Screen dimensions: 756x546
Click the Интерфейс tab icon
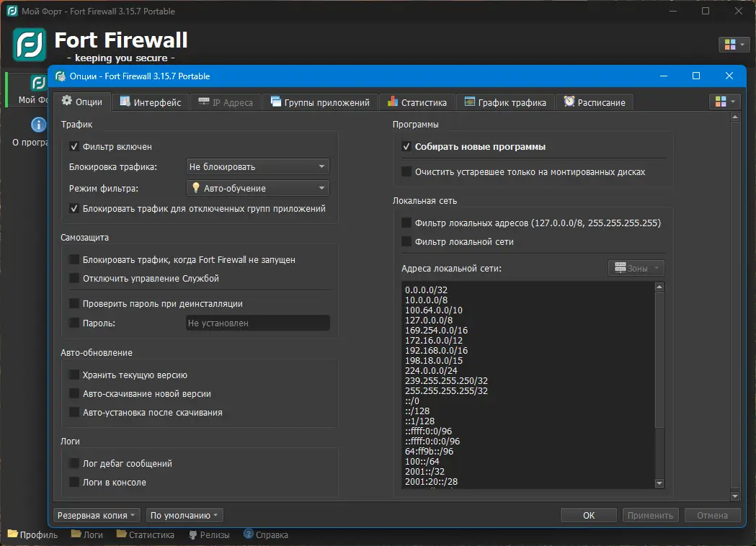click(x=125, y=101)
